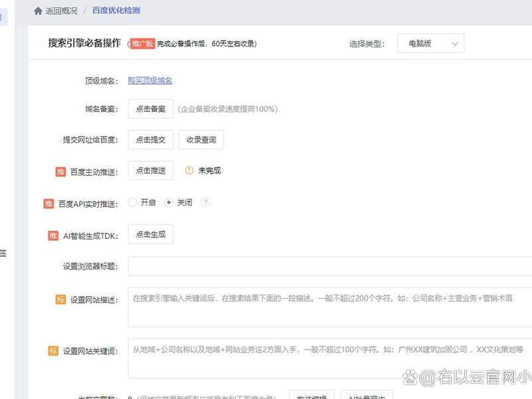
Task: Click the home icon in breadcrumb
Action: tap(38, 11)
